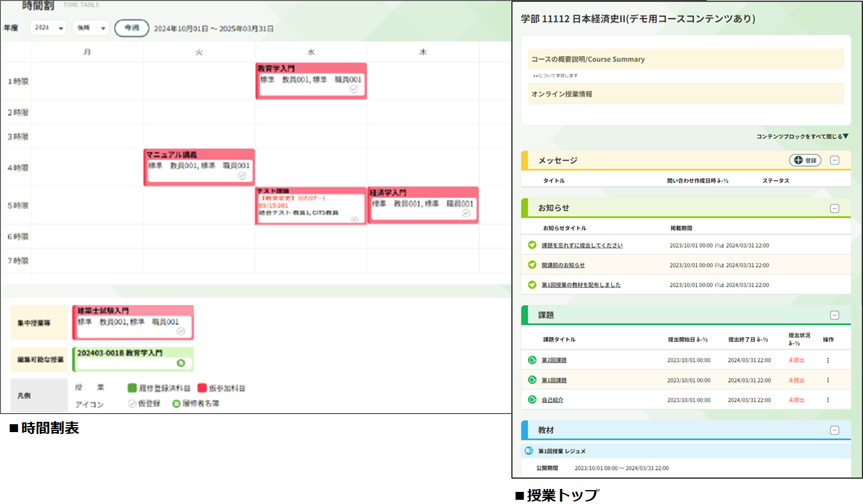Viewport: 863px width, 504px height.
Task: Click the 今週 button
Action: pos(131,28)
